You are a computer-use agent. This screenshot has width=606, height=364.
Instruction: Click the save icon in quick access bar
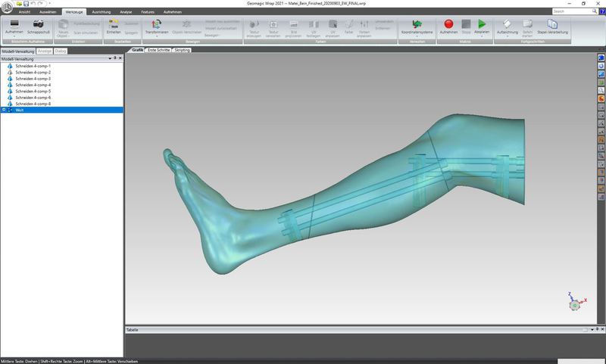(x=25, y=4)
